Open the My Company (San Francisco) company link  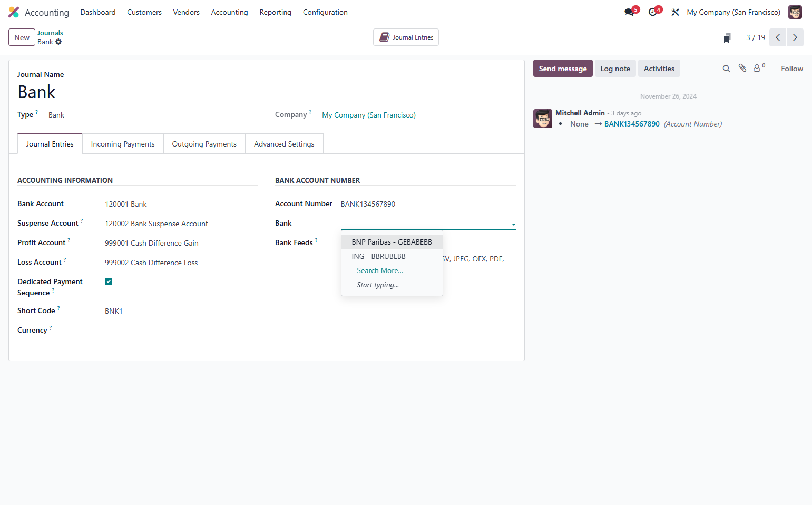[x=369, y=115]
